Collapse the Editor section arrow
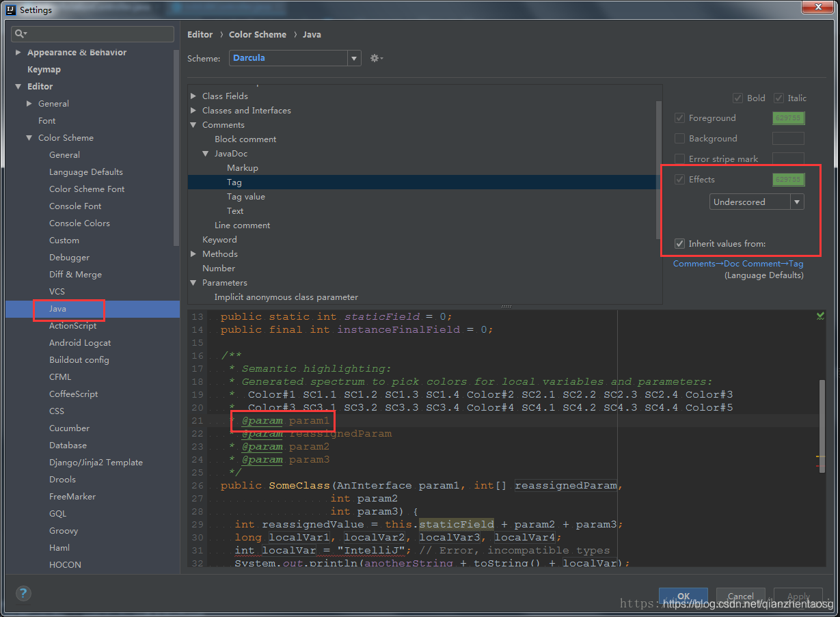 18,87
